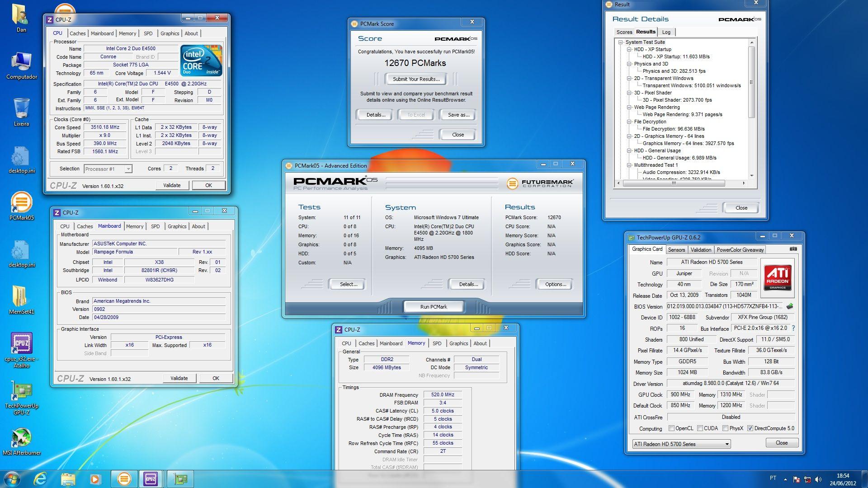This screenshot has height=488, width=868.
Task: Open the Sensors tab in GPU-Z
Action: 676,250
